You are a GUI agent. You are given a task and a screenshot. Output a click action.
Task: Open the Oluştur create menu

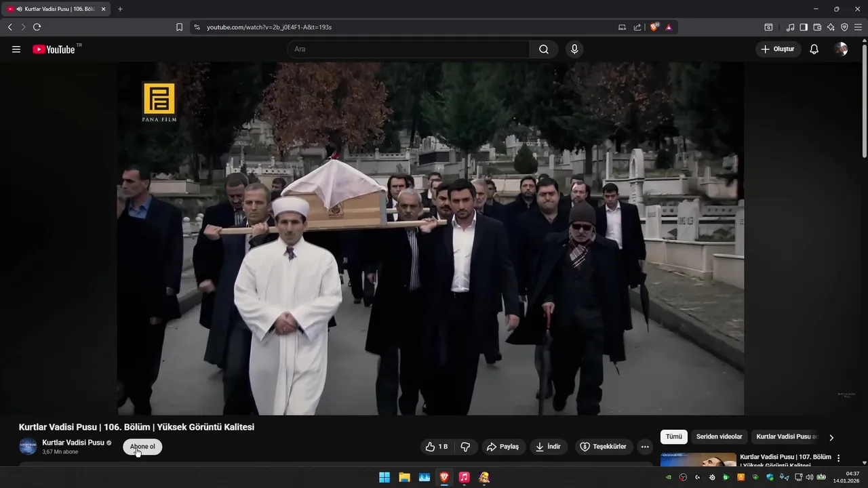pyautogui.click(x=778, y=49)
